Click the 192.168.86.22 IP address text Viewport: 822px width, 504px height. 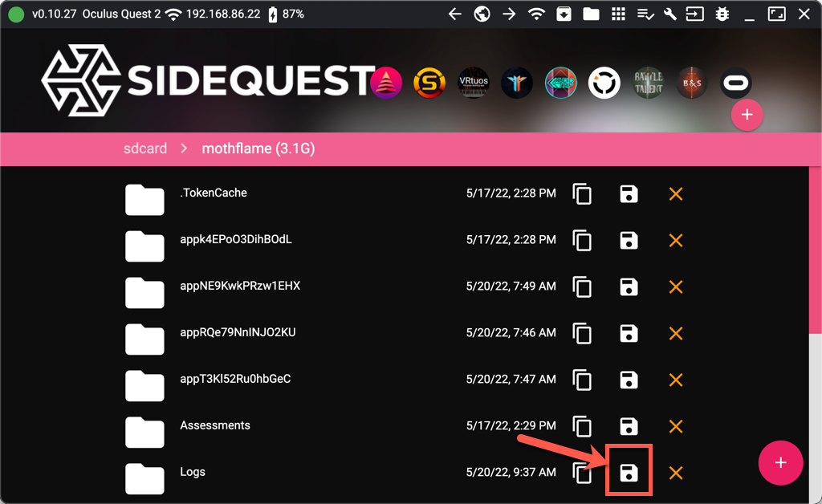(223, 14)
